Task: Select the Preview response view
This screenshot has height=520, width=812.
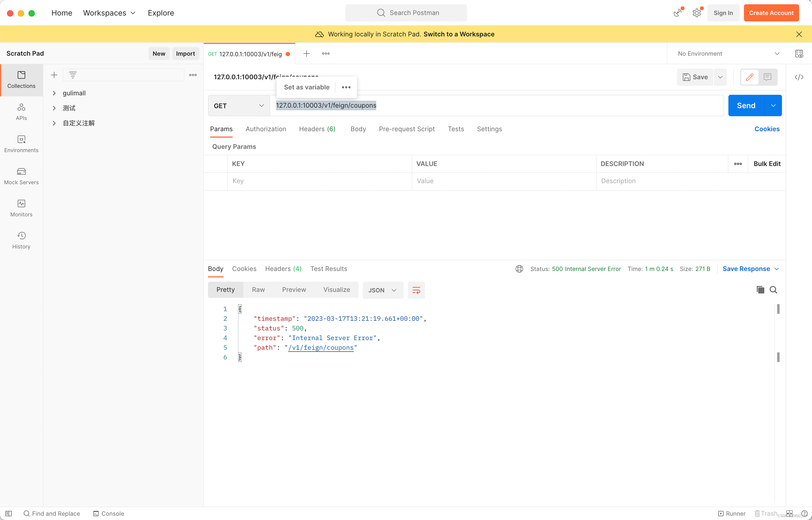Action: click(294, 290)
